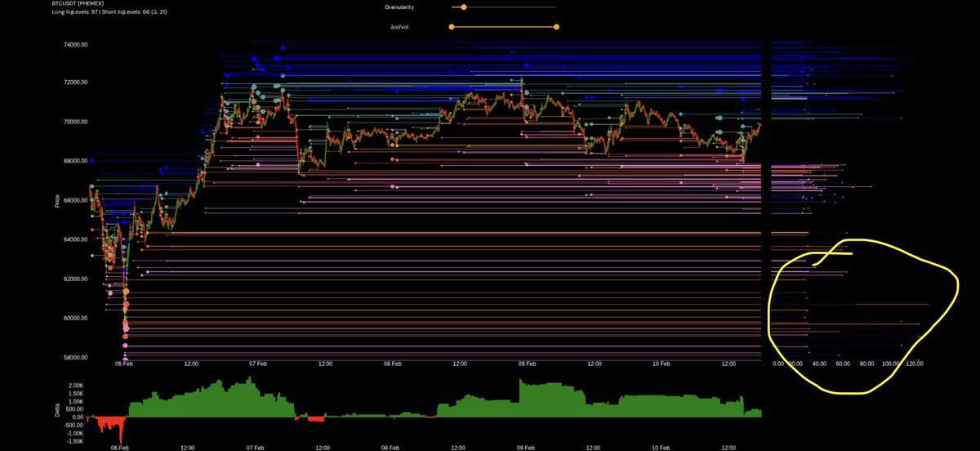The image size is (980, 451).
Task: Click the 40.00 histogram axis tick
Action: [819, 364]
